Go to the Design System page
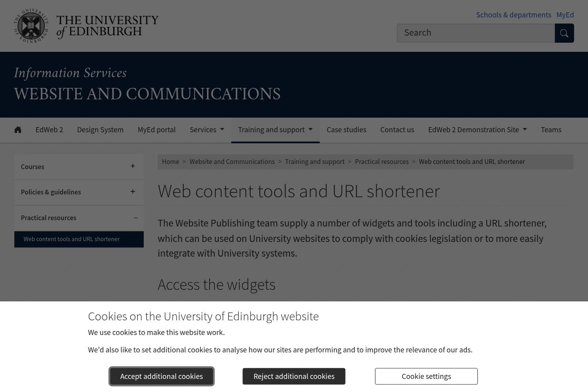The image size is (588, 392). pos(100,130)
